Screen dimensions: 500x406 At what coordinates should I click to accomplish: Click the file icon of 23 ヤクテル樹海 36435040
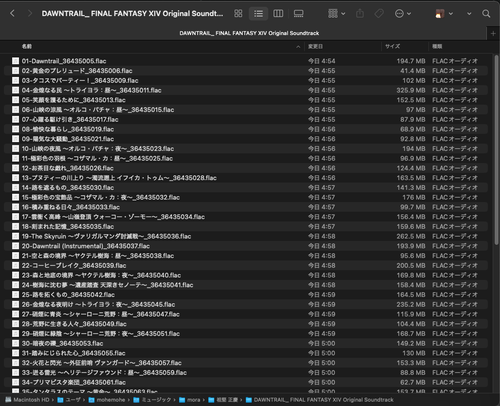point(15,275)
